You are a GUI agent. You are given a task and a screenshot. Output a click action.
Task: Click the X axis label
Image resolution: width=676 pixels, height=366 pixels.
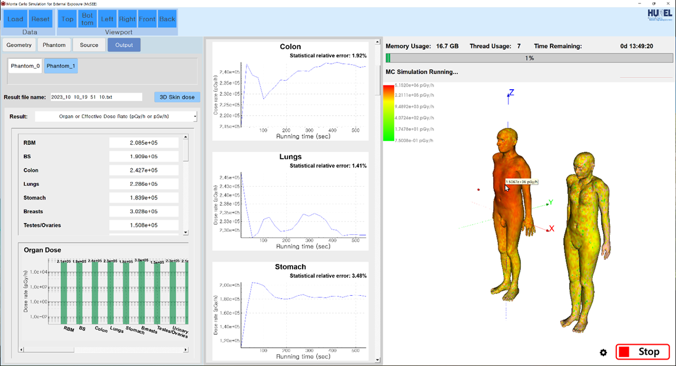click(551, 228)
